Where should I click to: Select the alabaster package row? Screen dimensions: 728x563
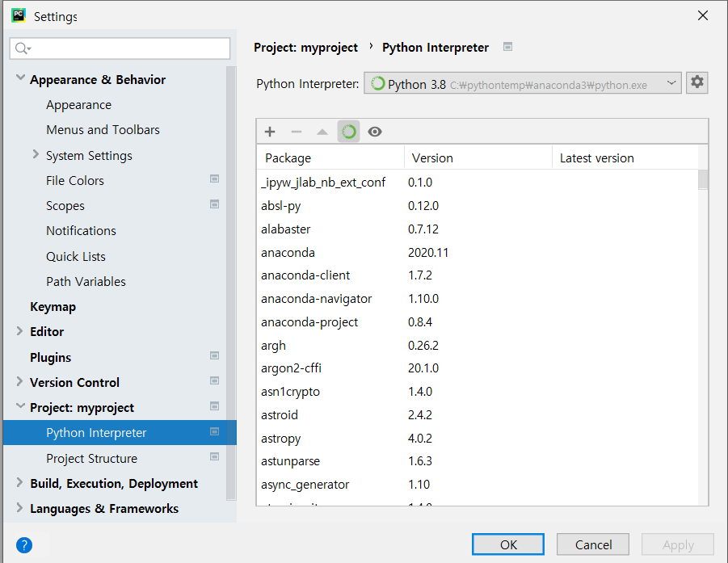pos(478,229)
